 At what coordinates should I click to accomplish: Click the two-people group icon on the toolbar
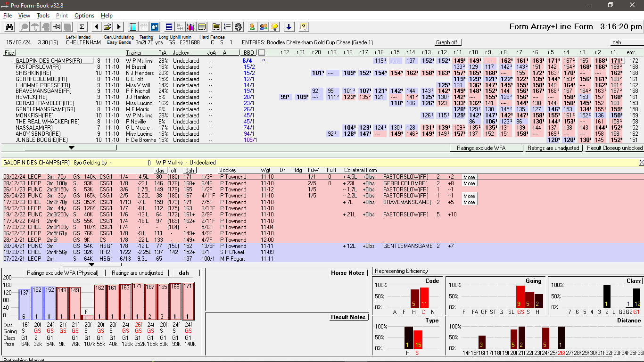tap(264, 27)
